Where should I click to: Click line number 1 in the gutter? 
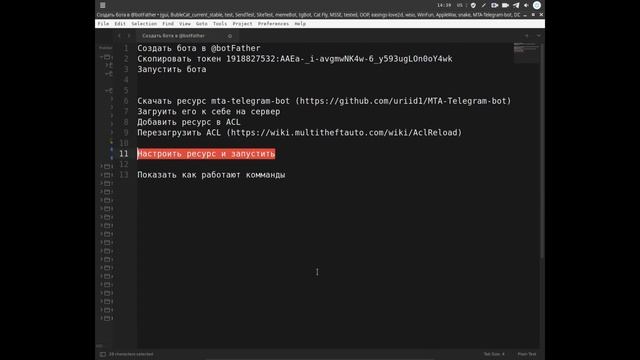click(126, 48)
